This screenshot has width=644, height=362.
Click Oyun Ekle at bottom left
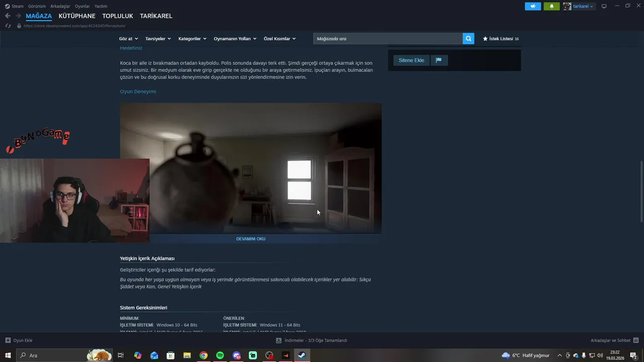click(19, 340)
